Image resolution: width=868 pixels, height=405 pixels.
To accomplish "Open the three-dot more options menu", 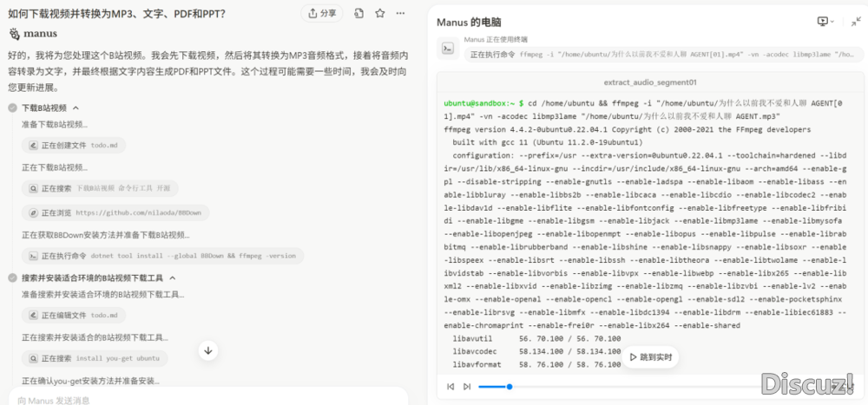I will pos(401,13).
